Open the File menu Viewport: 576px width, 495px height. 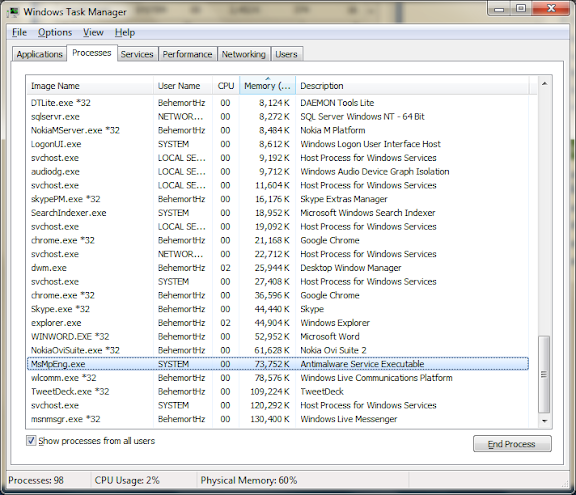pos(19,32)
